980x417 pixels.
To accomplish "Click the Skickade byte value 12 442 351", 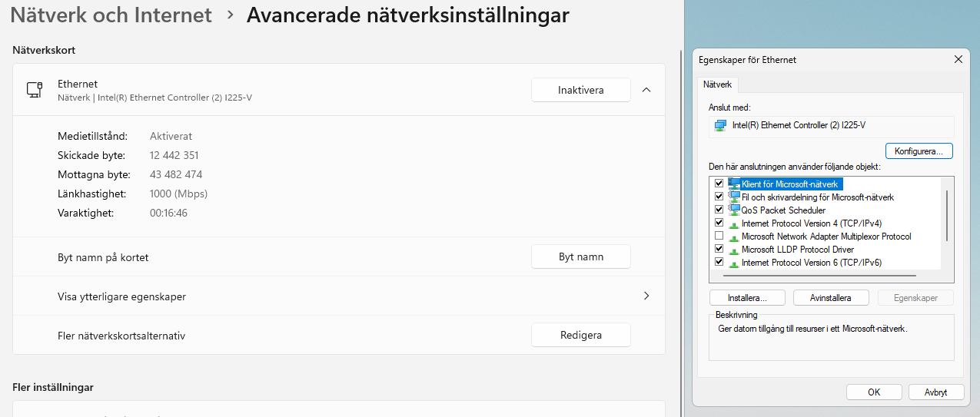I will pyautogui.click(x=174, y=155).
